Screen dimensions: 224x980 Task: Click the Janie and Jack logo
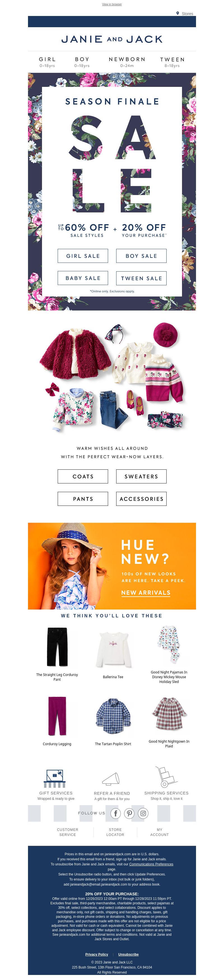(112, 39)
